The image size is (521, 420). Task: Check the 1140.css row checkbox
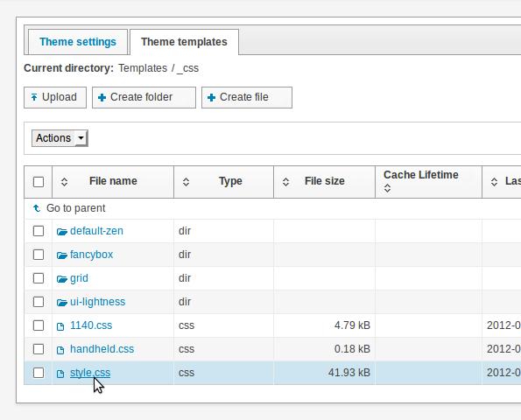coord(39,325)
